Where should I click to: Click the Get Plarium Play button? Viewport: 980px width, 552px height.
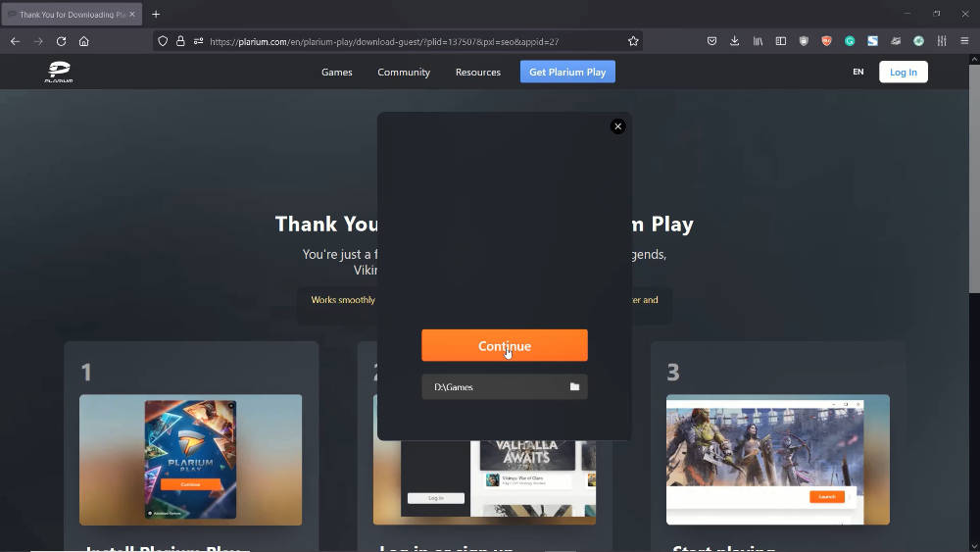point(567,72)
